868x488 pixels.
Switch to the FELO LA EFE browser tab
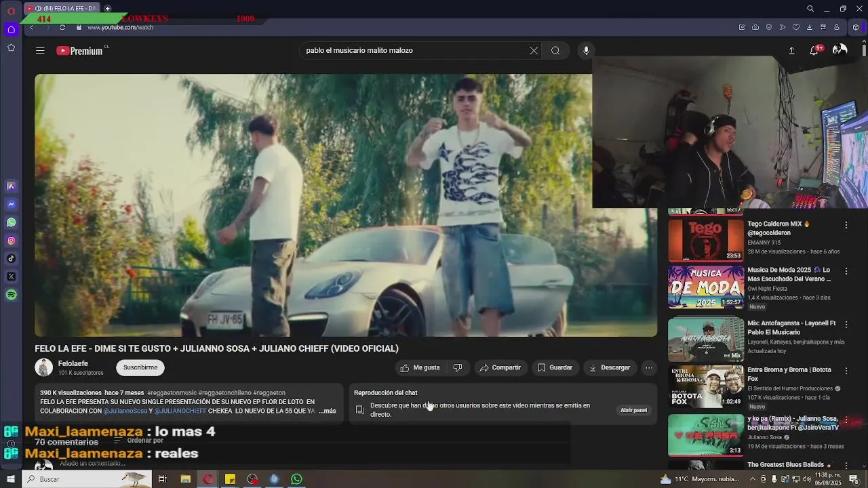pyautogui.click(x=62, y=9)
